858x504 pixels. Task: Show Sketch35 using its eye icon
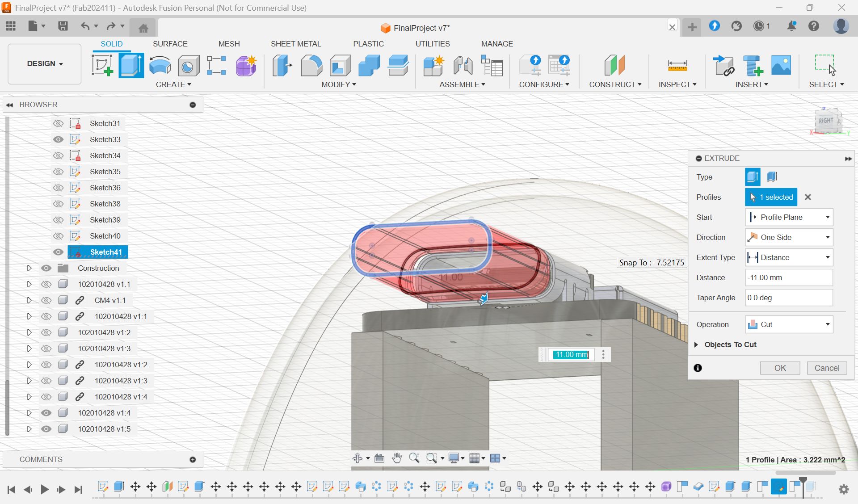click(x=58, y=172)
